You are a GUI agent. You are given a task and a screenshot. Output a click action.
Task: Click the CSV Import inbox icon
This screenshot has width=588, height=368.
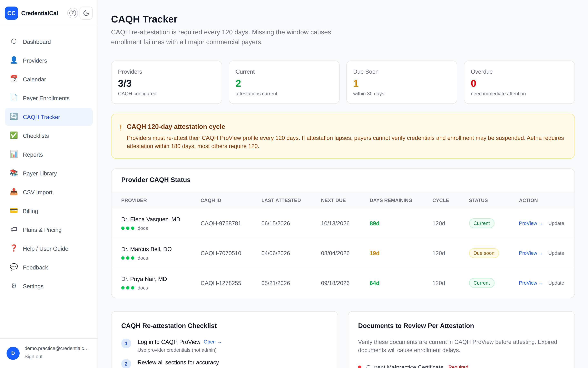click(x=14, y=192)
